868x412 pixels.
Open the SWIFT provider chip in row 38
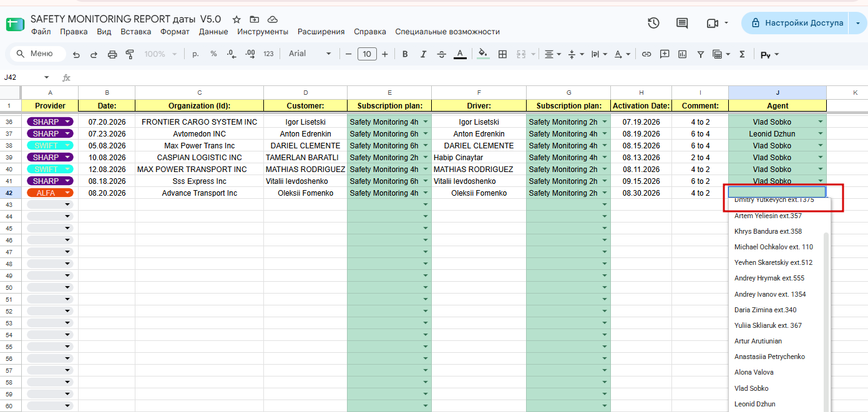(x=50, y=146)
